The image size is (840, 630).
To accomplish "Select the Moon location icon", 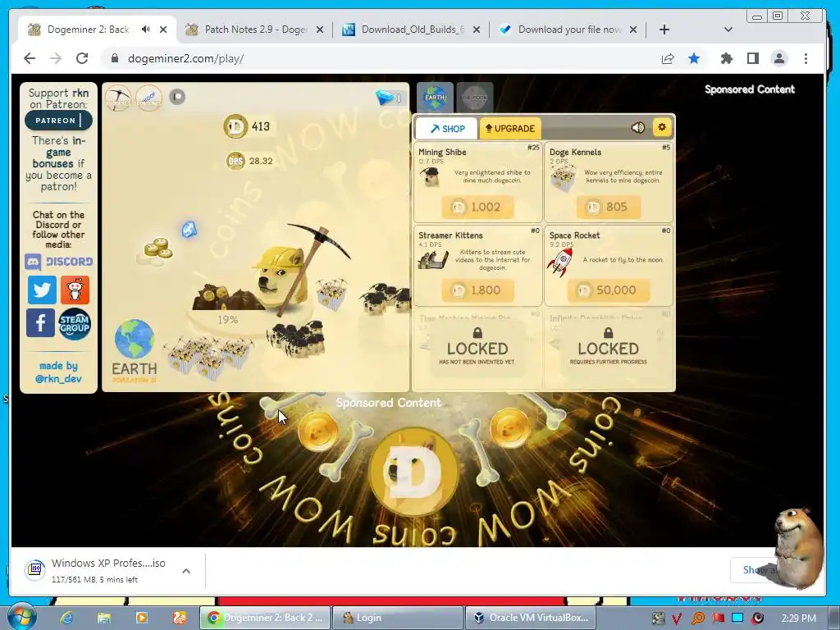I will 475,97.
